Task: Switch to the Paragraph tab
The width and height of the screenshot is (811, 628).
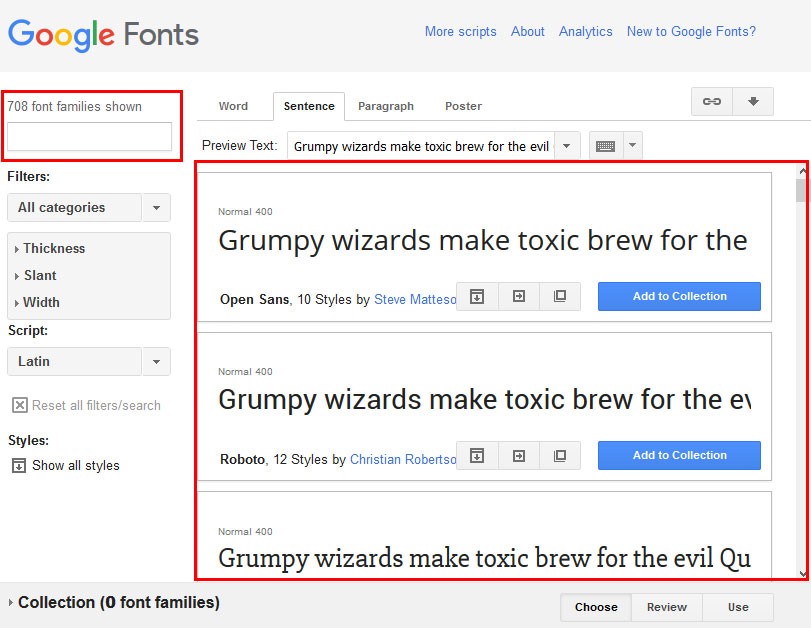Action: coord(386,106)
